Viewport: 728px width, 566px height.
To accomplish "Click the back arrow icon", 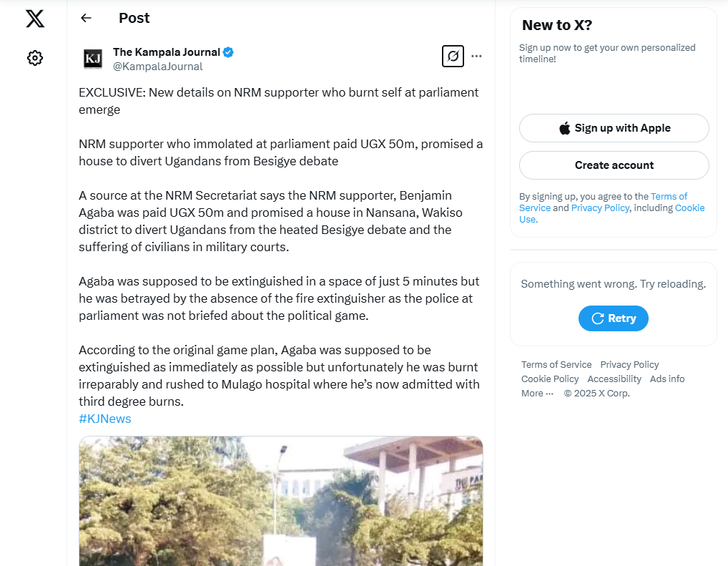I will coord(87,18).
